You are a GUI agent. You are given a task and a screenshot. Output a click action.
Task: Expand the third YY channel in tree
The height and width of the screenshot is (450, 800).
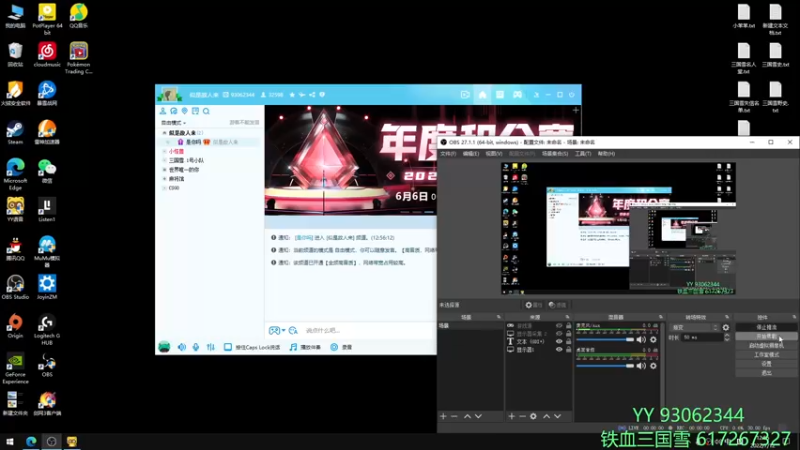(x=164, y=160)
